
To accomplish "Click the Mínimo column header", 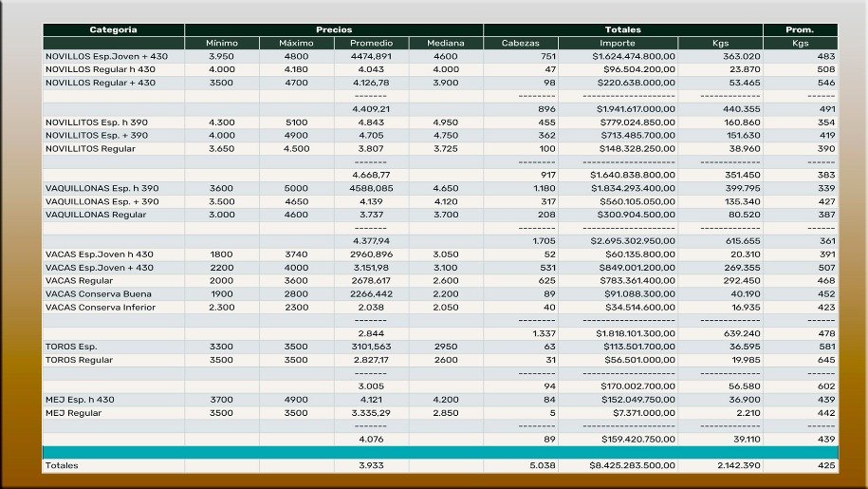I will (221, 44).
